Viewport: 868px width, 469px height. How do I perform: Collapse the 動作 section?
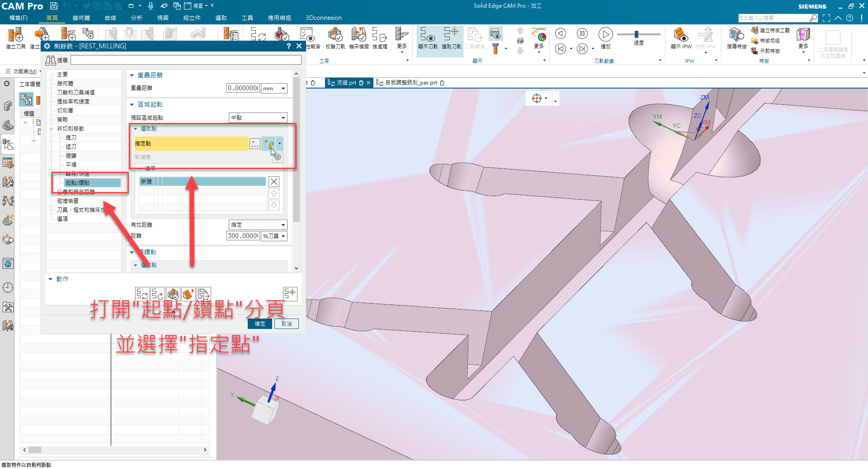click(x=51, y=279)
